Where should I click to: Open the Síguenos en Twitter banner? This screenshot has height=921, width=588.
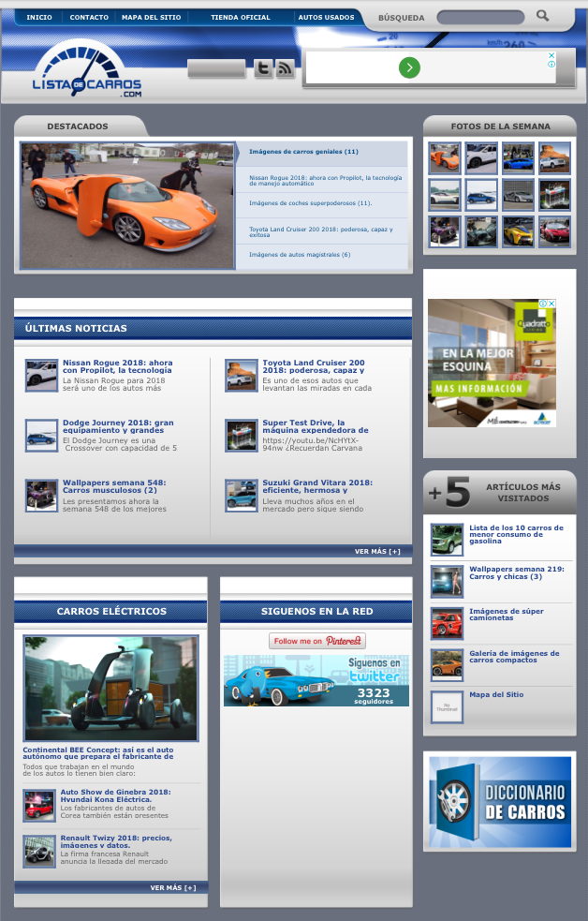pos(316,681)
